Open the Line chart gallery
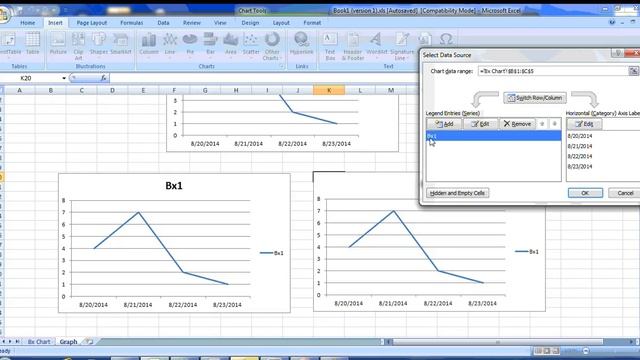This screenshot has height=360, width=640. coord(170,46)
